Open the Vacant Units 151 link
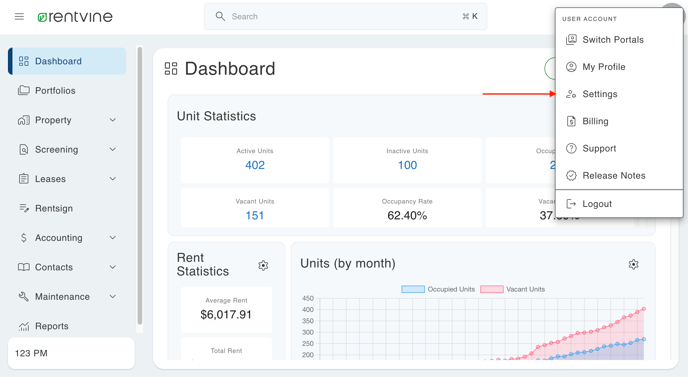This screenshot has width=688, height=377. pos(254,215)
